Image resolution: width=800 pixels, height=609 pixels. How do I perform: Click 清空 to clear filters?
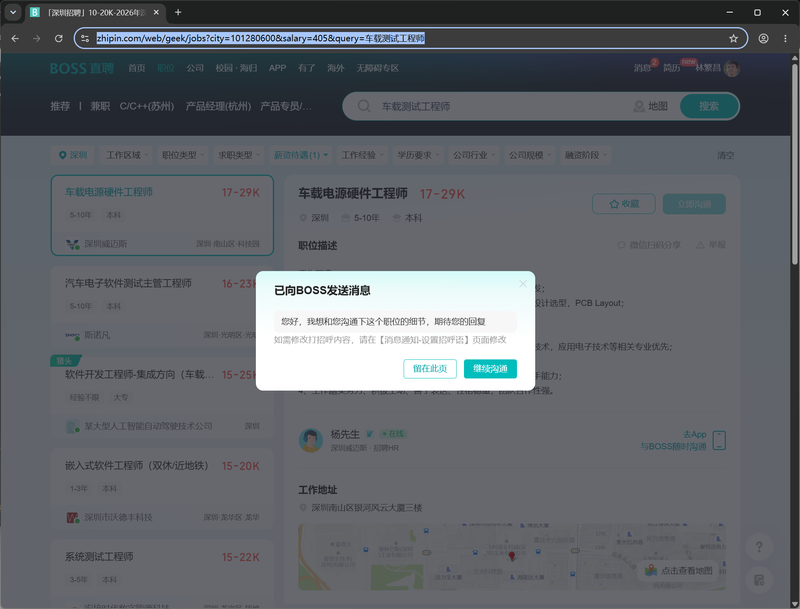(x=726, y=155)
